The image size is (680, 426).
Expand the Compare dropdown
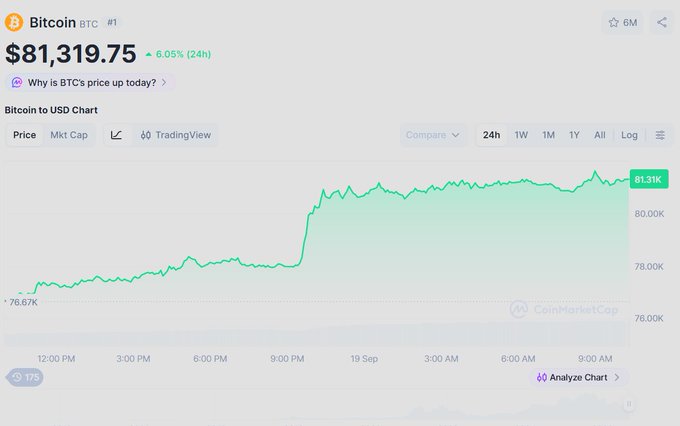tap(433, 135)
